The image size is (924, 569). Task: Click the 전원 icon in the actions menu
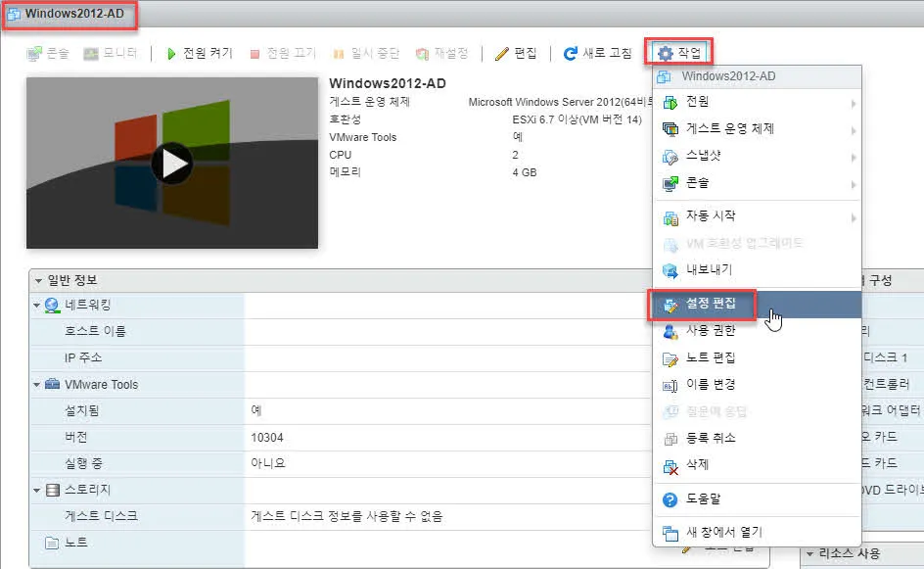click(670, 103)
